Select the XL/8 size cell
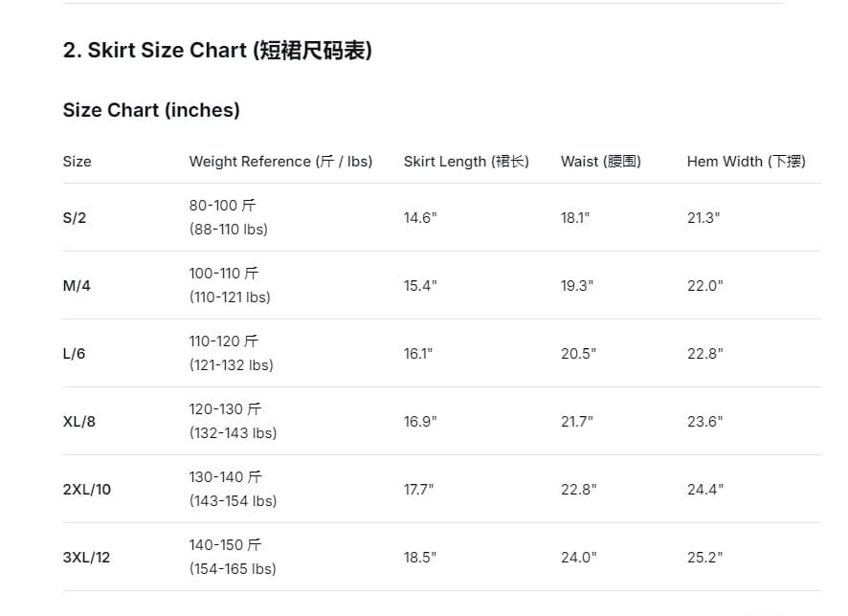Viewport: 848px width, 616px height. pyautogui.click(x=78, y=422)
